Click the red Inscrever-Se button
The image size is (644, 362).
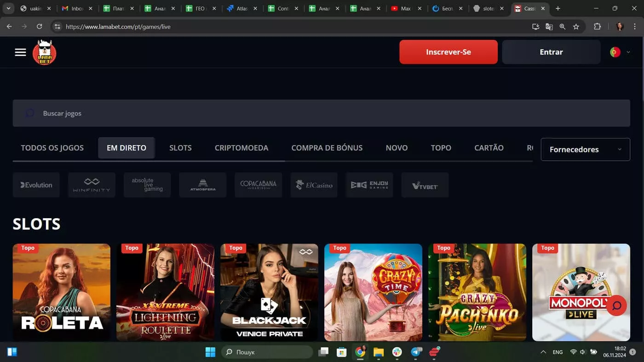448,52
